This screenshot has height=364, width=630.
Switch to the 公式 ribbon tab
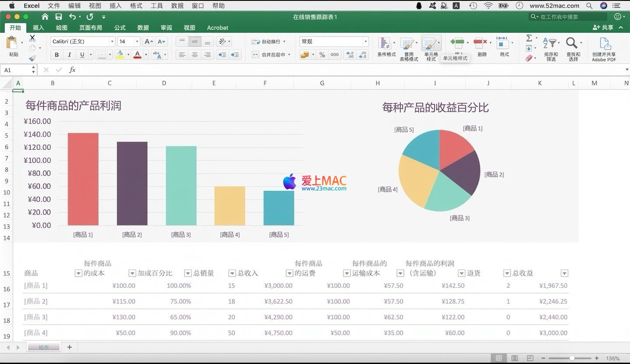(x=120, y=28)
